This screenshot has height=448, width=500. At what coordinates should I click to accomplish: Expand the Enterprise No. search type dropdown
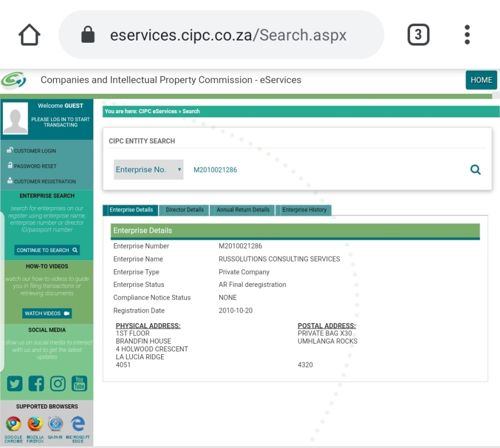[148, 170]
